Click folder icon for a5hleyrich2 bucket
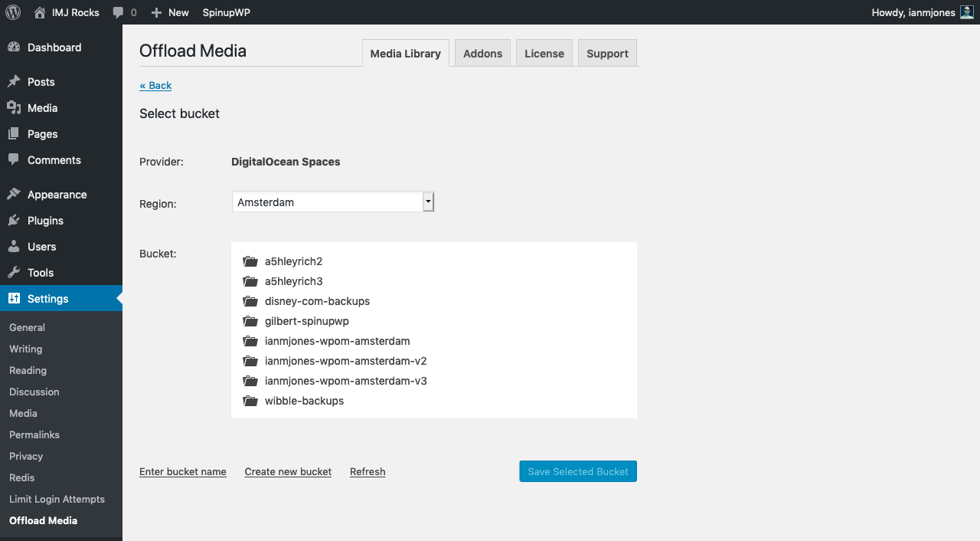Screen dimensions: 980x541 point(250,261)
